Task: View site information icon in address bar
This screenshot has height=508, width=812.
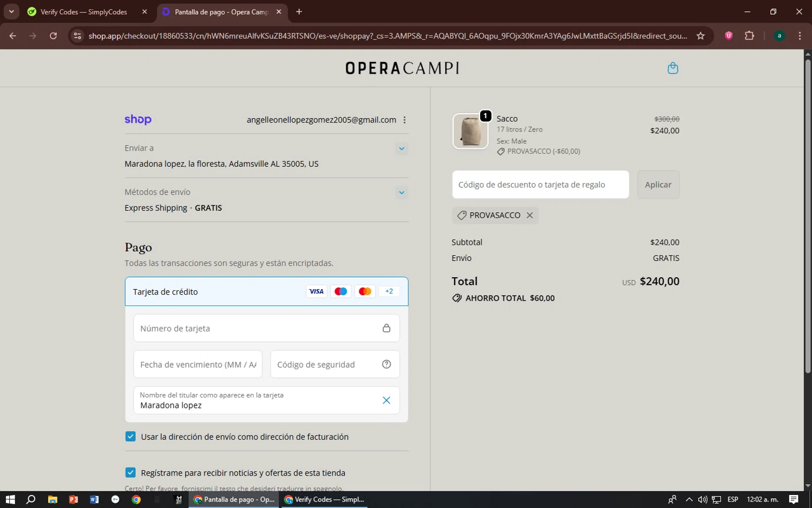Action: pyautogui.click(x=77, y=36)
